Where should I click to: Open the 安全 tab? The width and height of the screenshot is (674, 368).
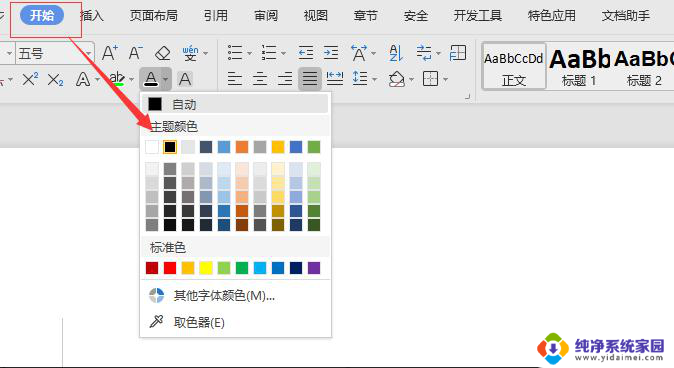(x=416, y=16)
